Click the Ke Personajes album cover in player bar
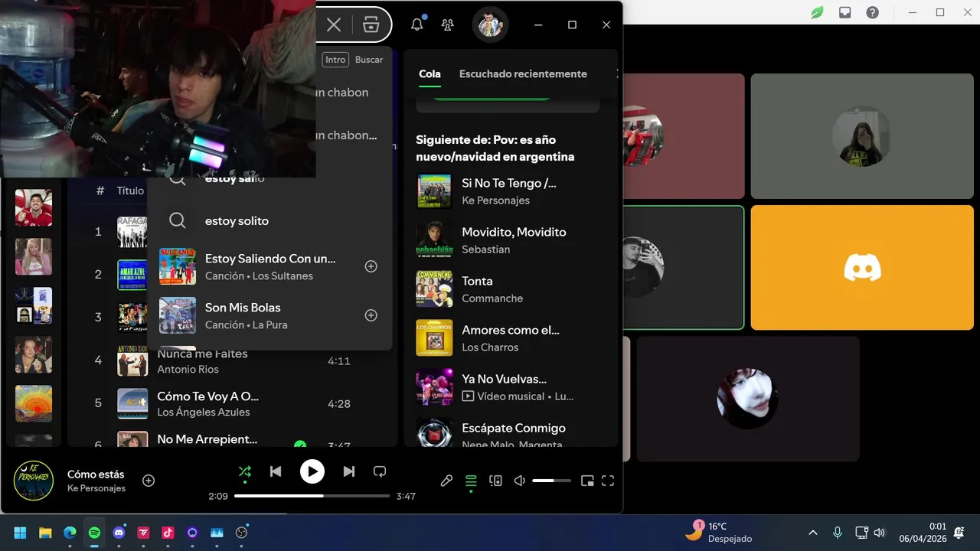The width and height of the screenshot is (980, 551). tap(34, 481)
